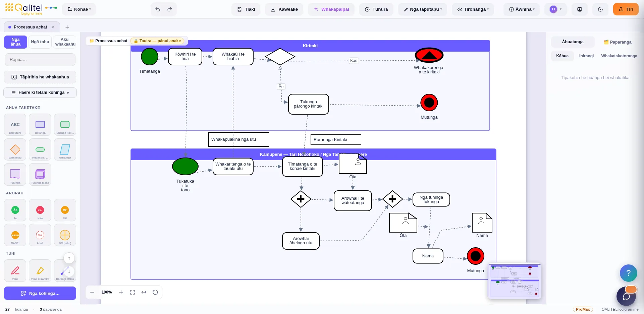Screen dimensions: 644x314
Task: Open the Kōnae file dropdown
Action: click(79, 9)
